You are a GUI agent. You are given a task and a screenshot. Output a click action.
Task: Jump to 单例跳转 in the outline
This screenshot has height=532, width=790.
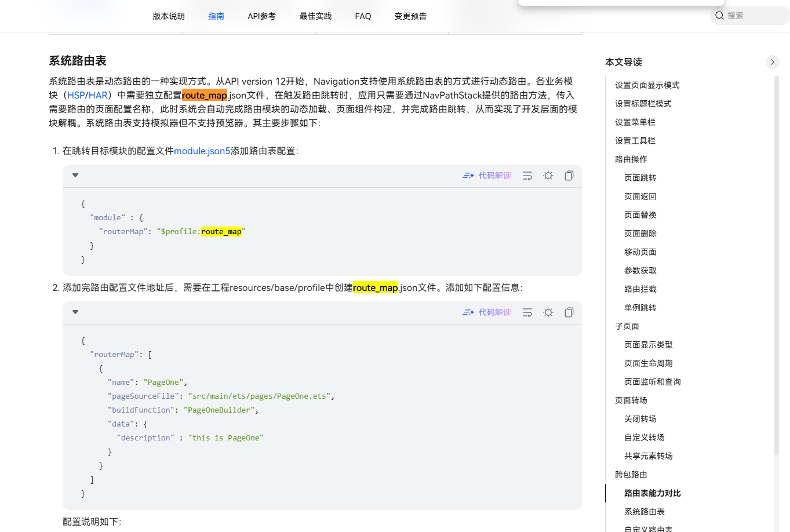pyautogui.click(x=640, y=308)
